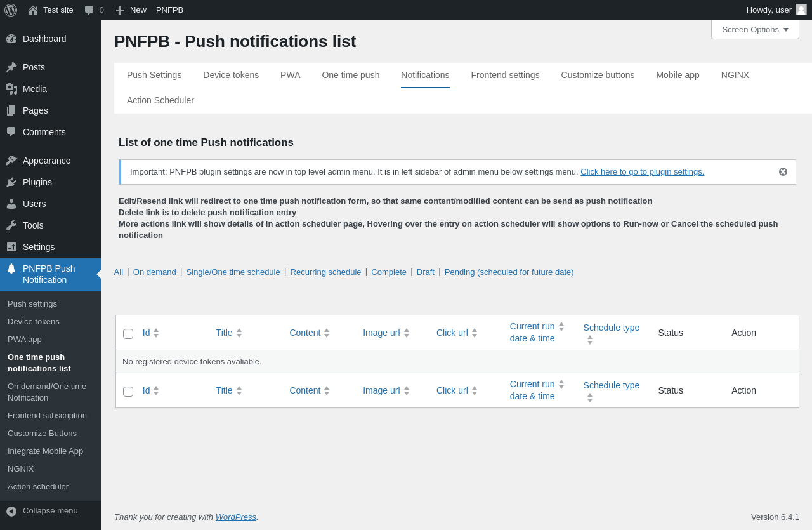The image size is (812, 530).
Task: Filter the list by Recurring schedule
Action: click(x=325, y=272)
